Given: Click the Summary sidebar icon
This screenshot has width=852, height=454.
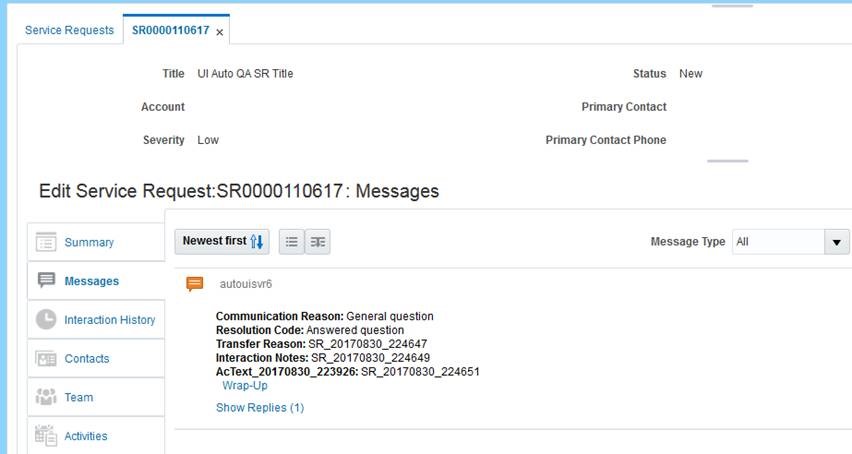Looking at the screenshot, I should pos(46,242).
